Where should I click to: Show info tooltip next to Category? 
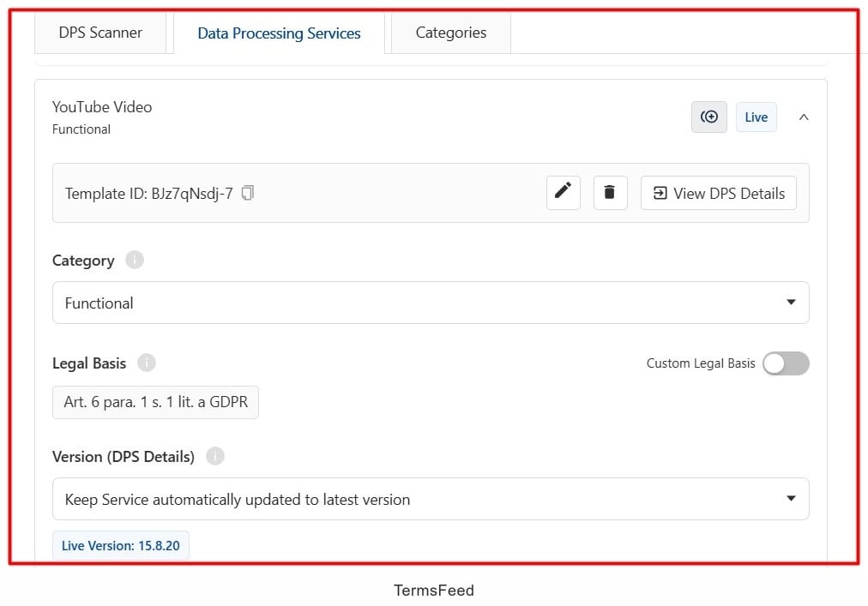tap(135, 260)
